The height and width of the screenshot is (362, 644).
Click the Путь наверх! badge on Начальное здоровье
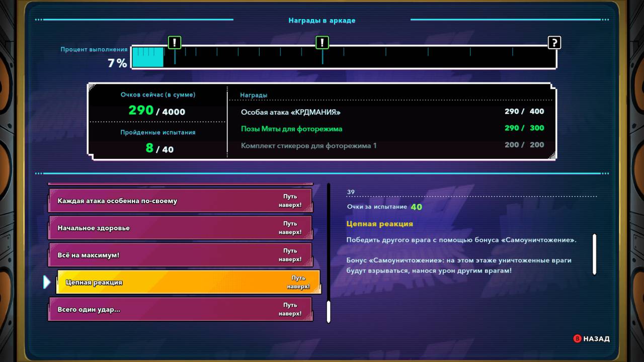click(x=290, y=228)
